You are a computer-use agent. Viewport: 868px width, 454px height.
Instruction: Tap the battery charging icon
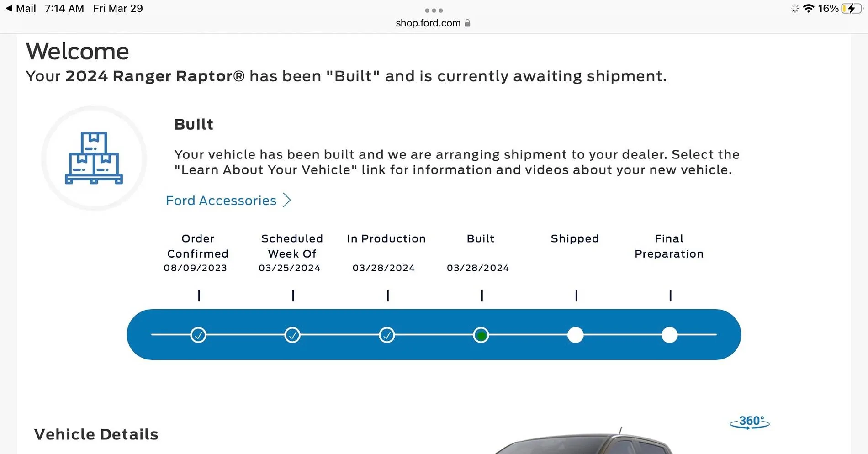(852, 8)
